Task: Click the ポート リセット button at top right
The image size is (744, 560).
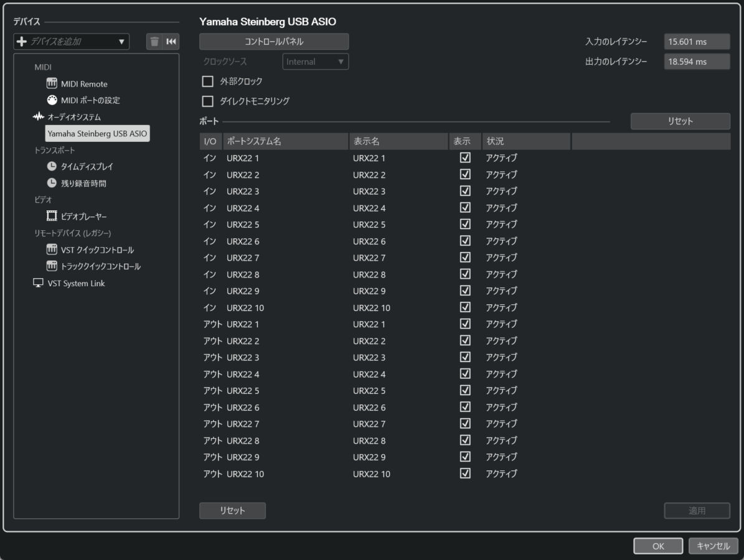Action: [x=680, y=121]
